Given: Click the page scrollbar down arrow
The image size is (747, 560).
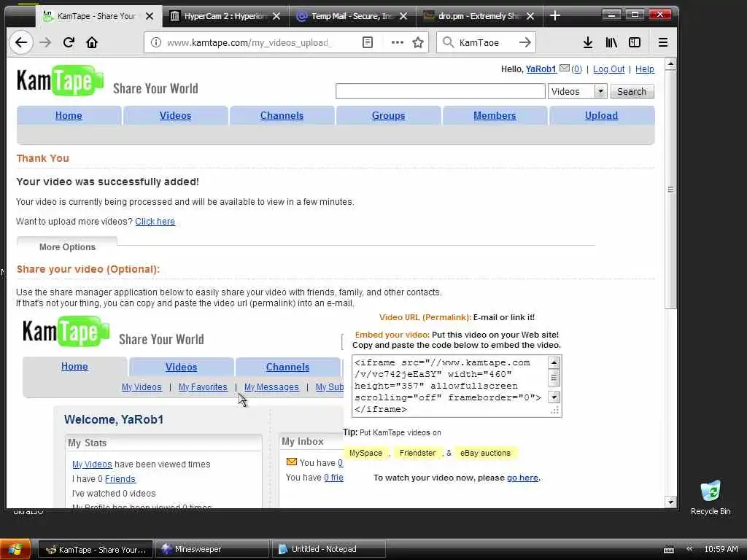Looking at the screenshot, I should (671, 502).
